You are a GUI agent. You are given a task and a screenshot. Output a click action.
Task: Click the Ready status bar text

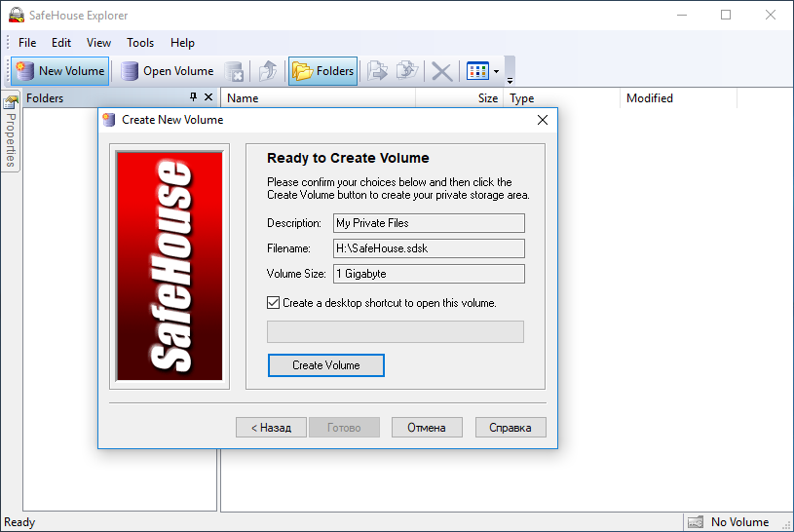click(x=19, y=522)
